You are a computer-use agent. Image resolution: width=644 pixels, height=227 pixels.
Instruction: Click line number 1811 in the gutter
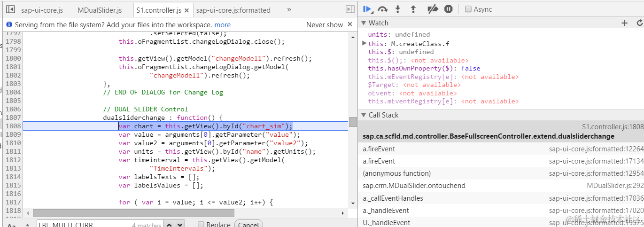pos(13,151)
